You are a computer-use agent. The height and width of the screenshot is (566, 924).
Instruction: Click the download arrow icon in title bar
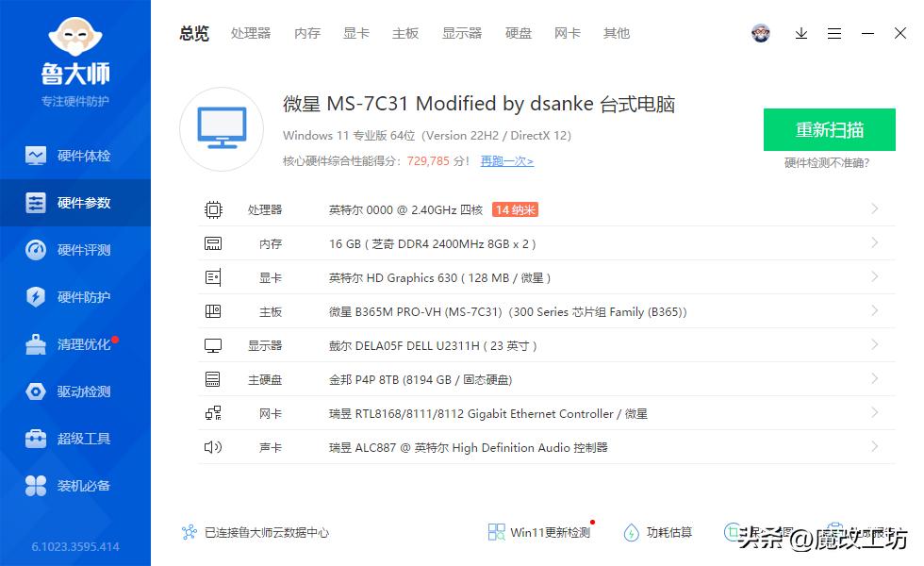(801, 33)
